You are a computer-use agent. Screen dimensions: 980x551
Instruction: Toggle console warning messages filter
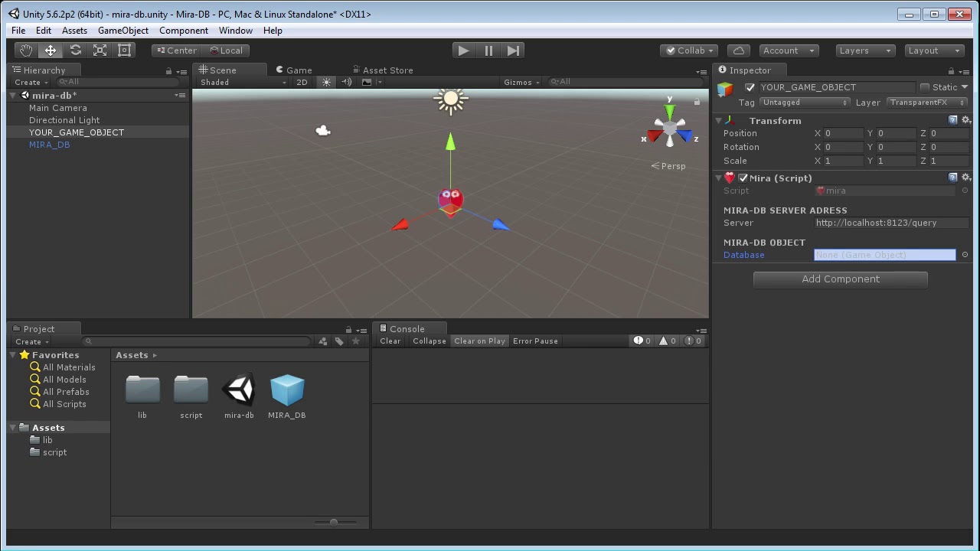click(x=668, y=341)
